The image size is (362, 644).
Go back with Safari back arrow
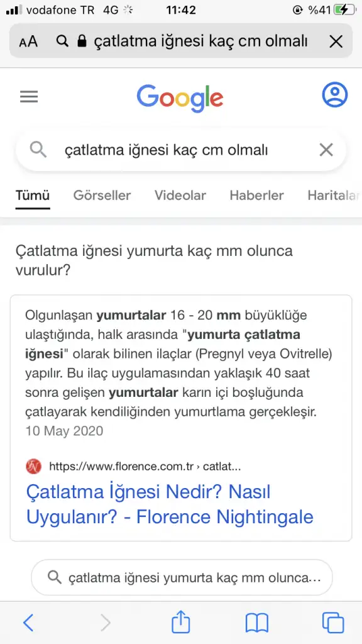28,623
